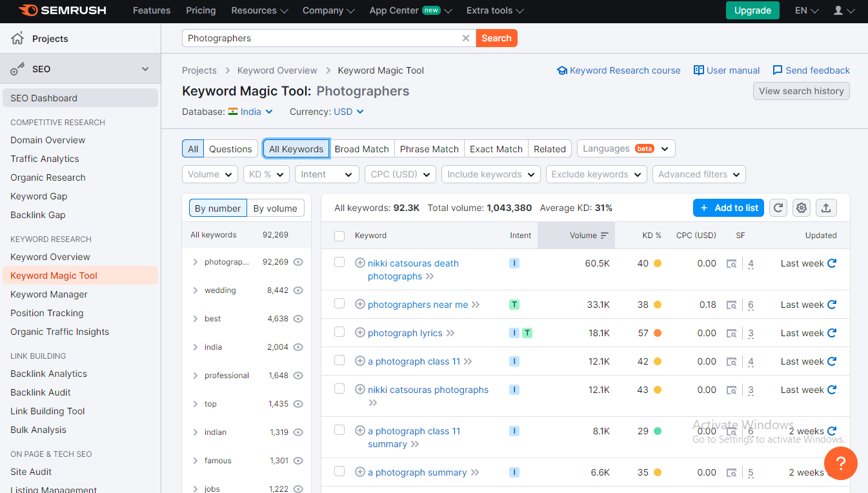Open the orange help question bubble
This screenshot has height=493, width=868.
pos(840,463)
